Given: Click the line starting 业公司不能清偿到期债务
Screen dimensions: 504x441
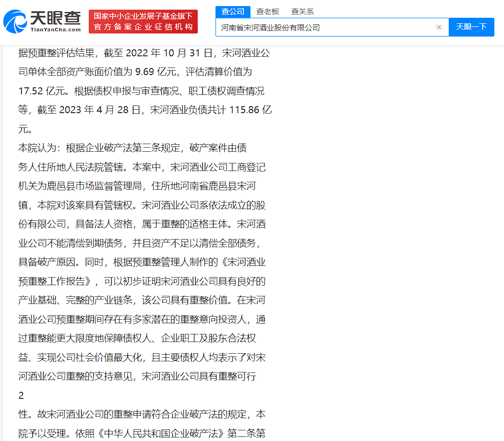Looking at the screenshot, I should (139, 243).
